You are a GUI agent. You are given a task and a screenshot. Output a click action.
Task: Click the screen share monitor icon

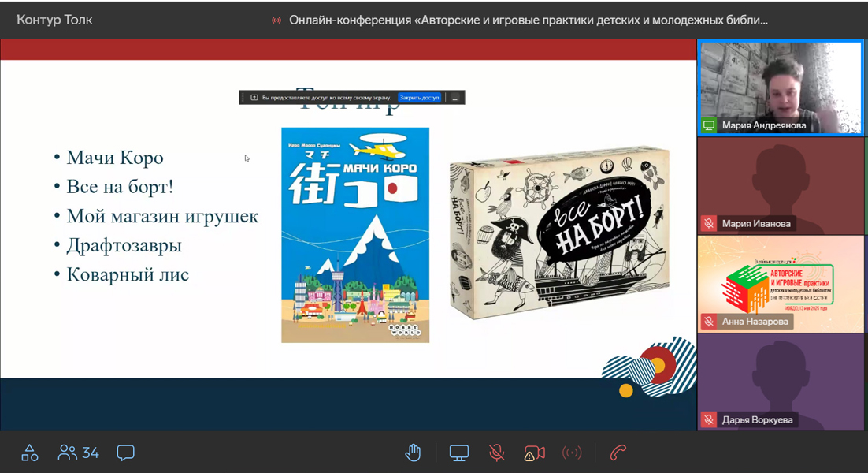click(x=458, y=453)
